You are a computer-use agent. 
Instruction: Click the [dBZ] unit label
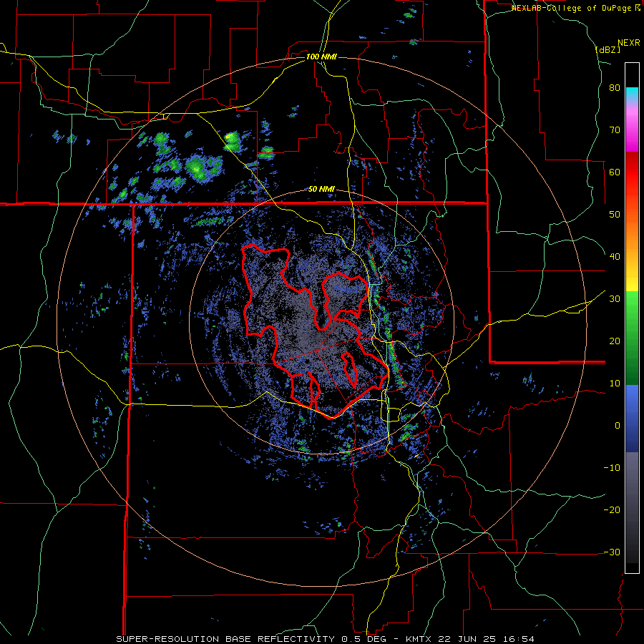click(608, 49)
